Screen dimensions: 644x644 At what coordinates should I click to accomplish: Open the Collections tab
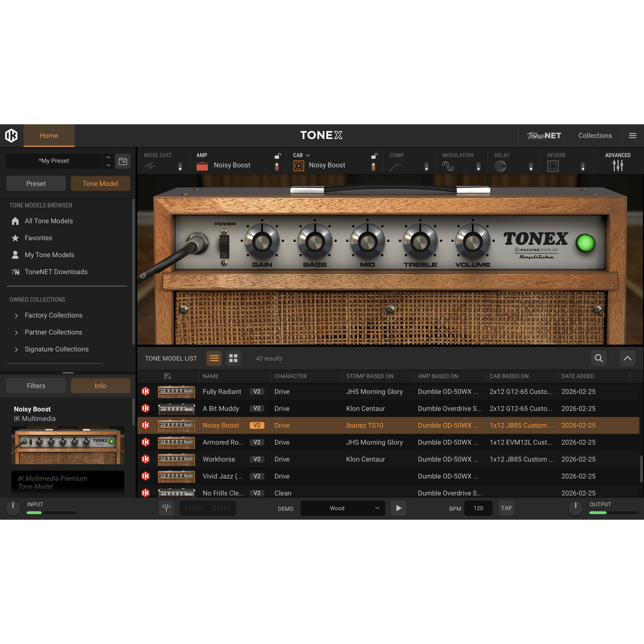(x=595, y=136)
